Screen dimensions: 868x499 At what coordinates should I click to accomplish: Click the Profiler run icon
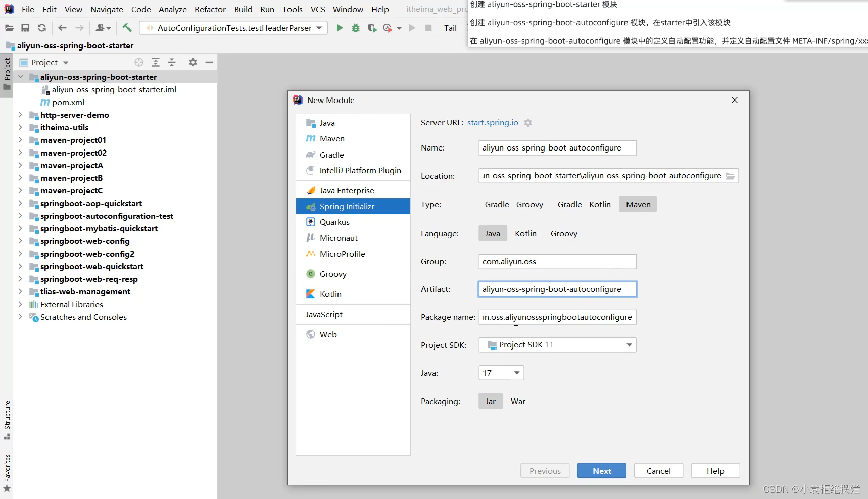pos(388,28)
